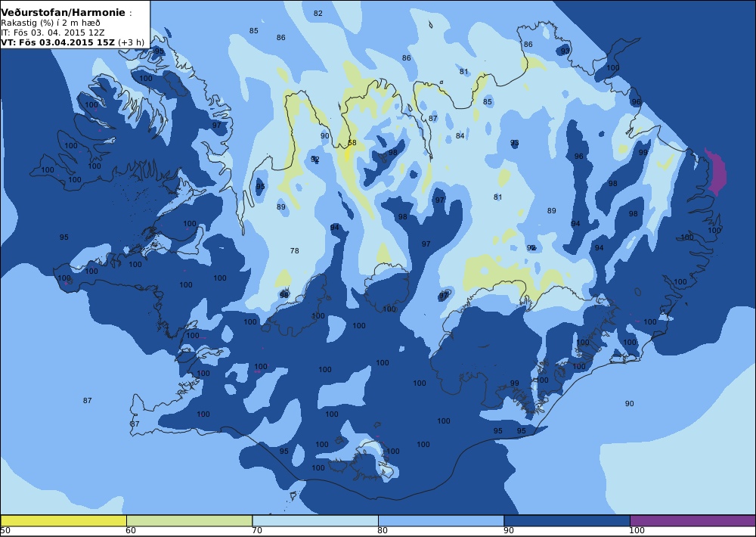This screenshot has width=756, height=537.
Task: Click the "Veðurstofan/Harmonie" title text
Action: pos(64,13)
